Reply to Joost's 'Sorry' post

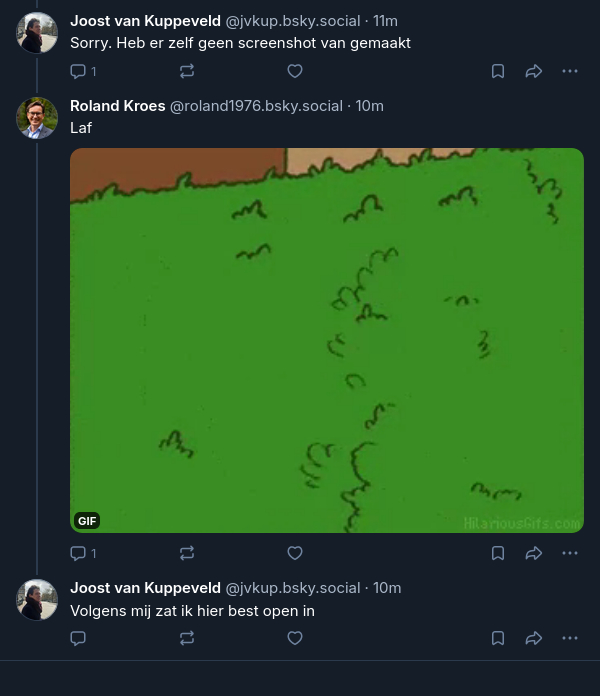tap(79, 71)
